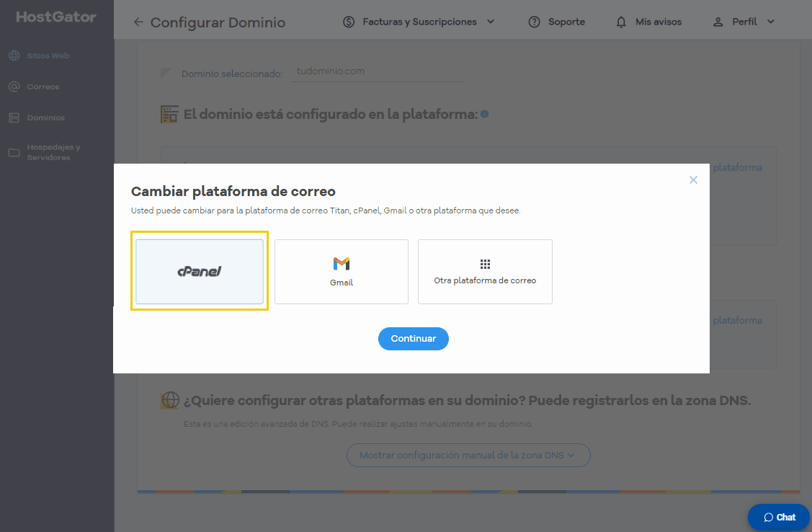Click the notifications bell icon
This screenshot has height=532, width=812.
[621, 22]
